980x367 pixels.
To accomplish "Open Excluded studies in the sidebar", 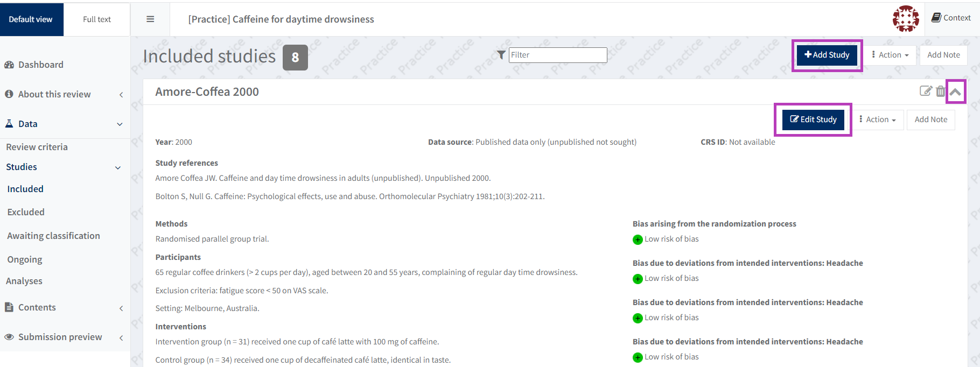I will tap(26, 212).
